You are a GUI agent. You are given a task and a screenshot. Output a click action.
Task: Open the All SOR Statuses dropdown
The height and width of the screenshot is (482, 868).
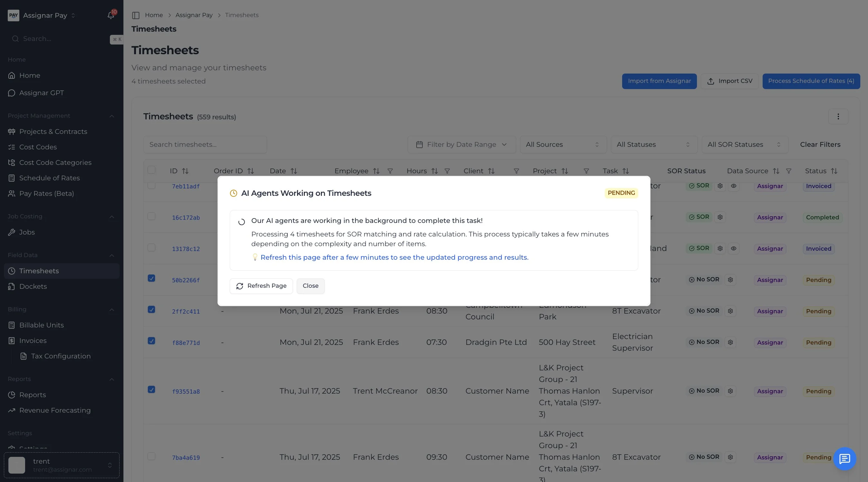point(745,145)
